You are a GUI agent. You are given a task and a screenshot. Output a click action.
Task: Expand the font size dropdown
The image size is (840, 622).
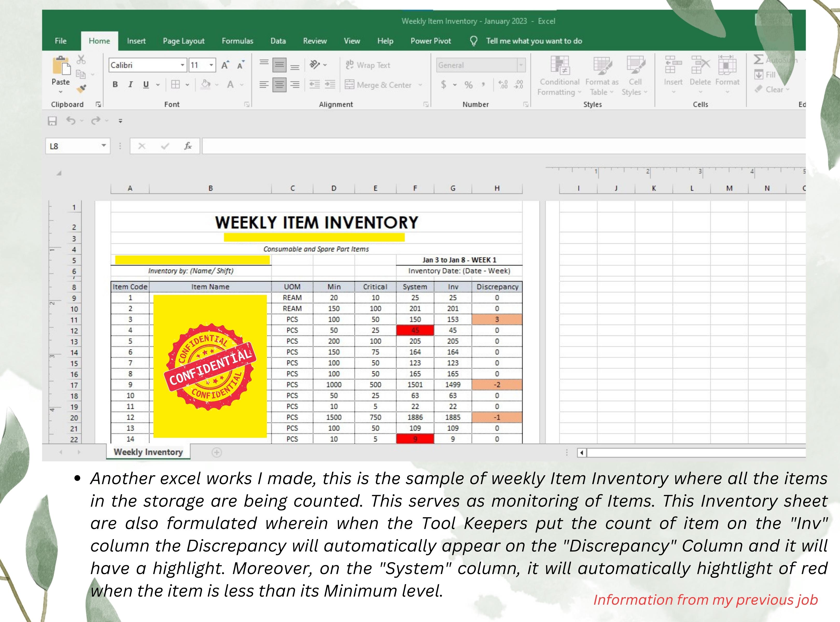211,65
